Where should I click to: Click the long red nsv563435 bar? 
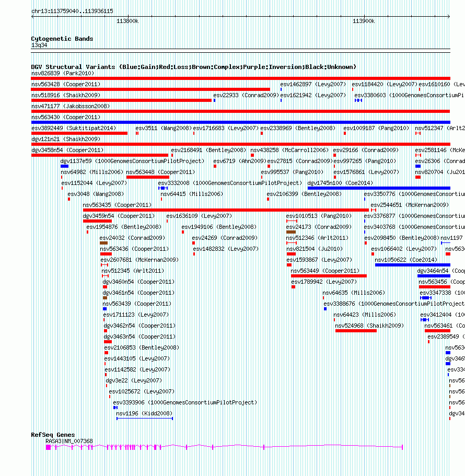pyautogui.click(x=226, y=210)
